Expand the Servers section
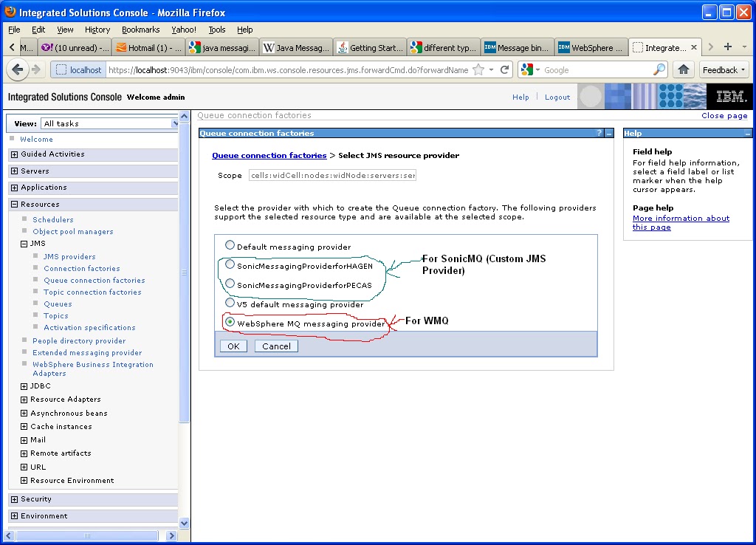Screen dimensions: 756x545 click(x=15, y=171)
